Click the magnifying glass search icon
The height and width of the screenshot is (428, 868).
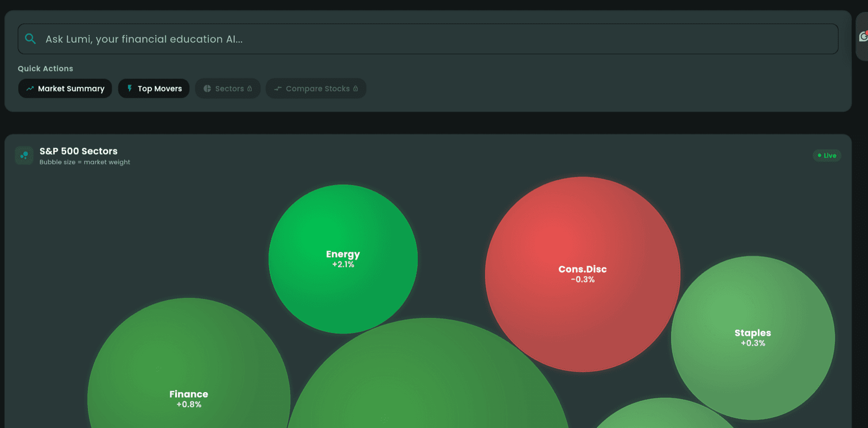tap(30, 39)
